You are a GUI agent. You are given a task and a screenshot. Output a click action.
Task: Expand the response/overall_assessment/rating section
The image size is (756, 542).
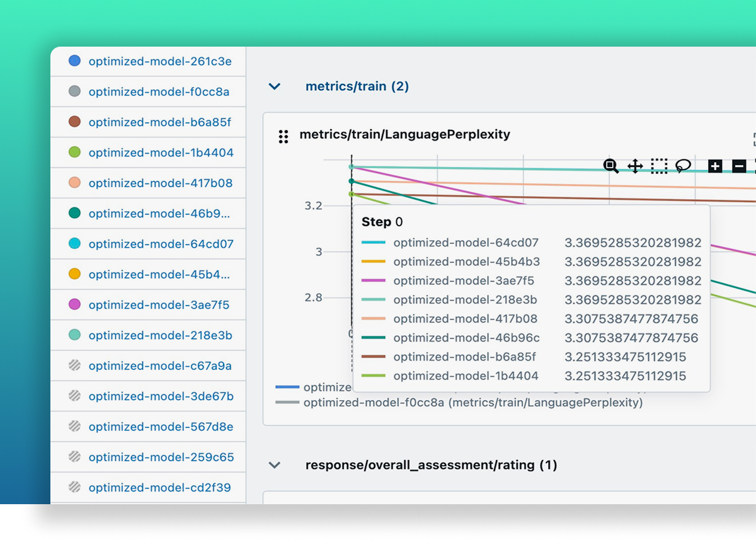point(273,464)
